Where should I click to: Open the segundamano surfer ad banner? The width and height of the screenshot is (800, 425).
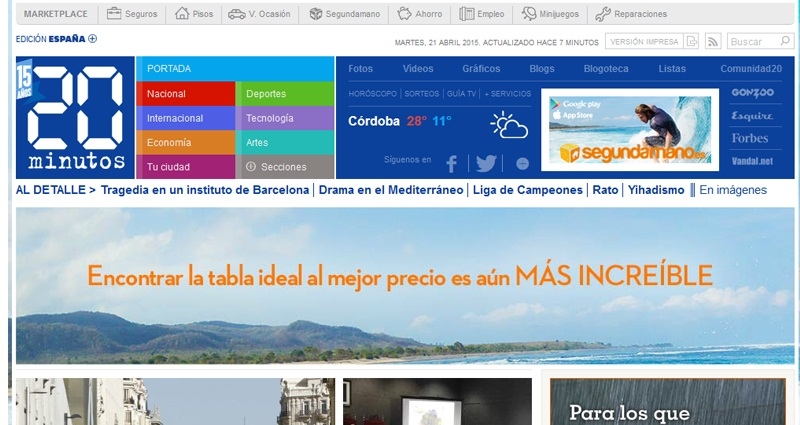(626, 128)
